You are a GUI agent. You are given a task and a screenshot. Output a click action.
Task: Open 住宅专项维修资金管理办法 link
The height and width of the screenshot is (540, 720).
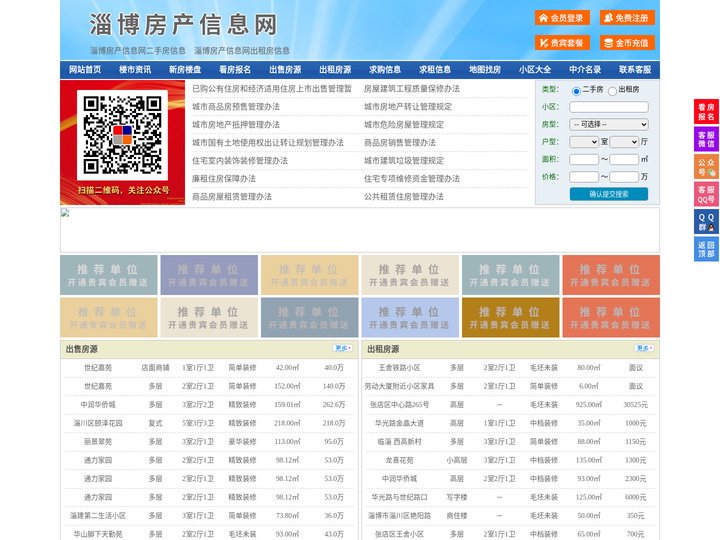tap(412, 179)
